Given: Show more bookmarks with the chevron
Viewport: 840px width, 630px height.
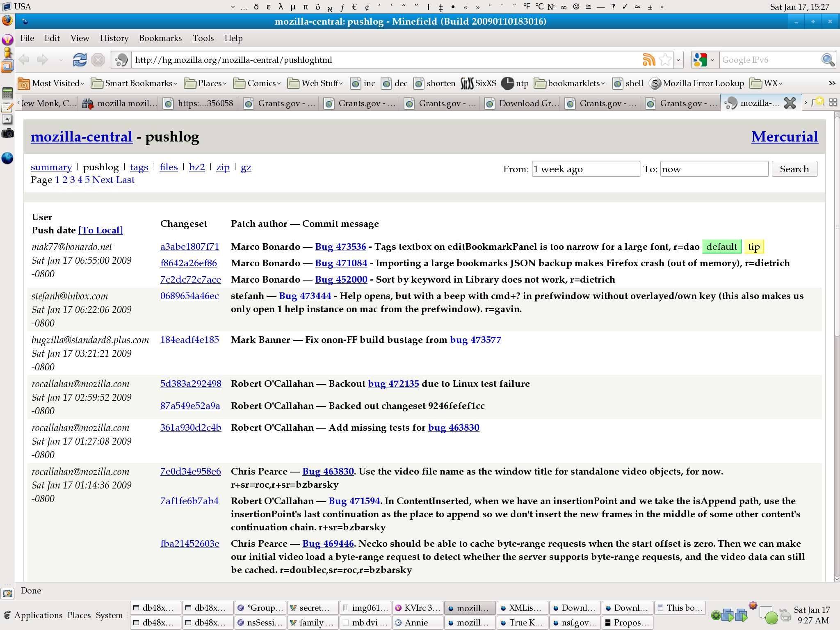Looking at the screenshot, I should (x=832, y=83).
